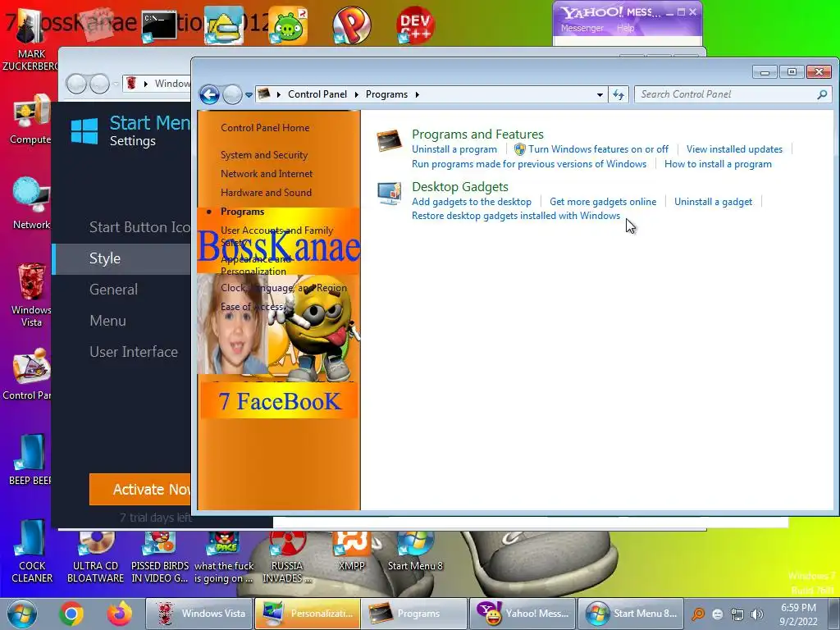
Task: Open Network and Internet category
Action: point(267,174)
